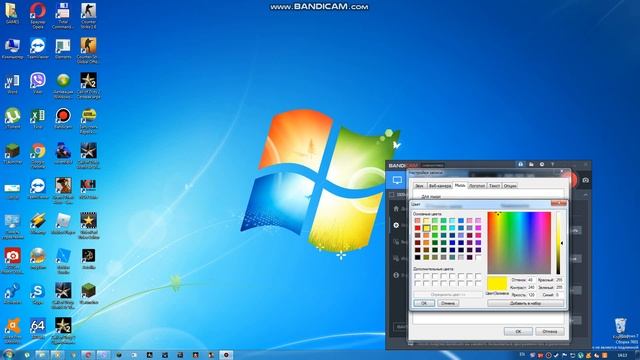Open the GAMES folder on the desktop
Viewport: 640px width, 360px height.
tap(12, 13)
